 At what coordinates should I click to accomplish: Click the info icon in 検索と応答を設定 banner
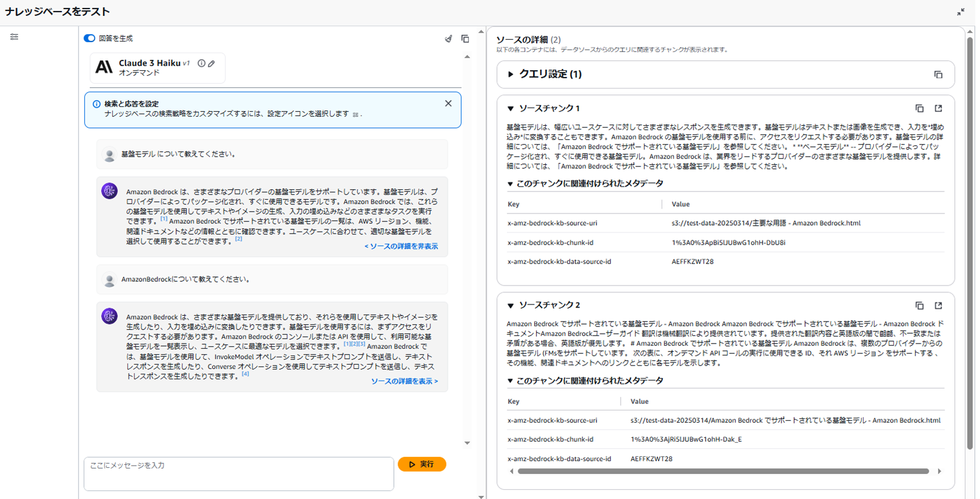pos(96,104)
